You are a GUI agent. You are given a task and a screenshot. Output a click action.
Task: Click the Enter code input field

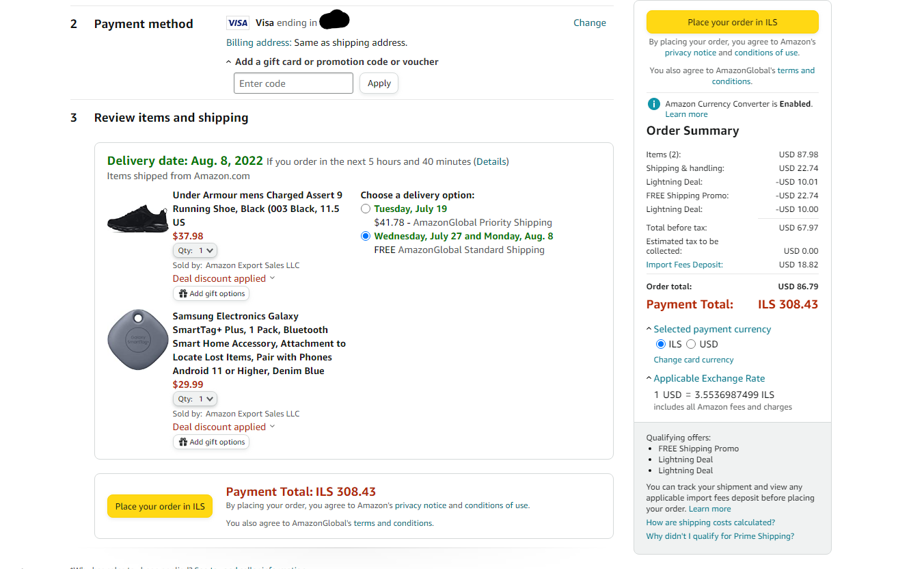293,83
